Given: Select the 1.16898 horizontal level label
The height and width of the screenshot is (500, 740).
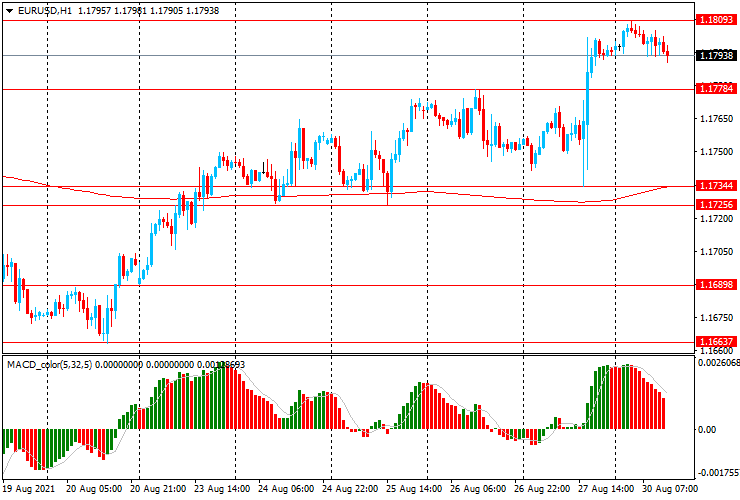Looking at the screenshot, I should coord(716,285).
